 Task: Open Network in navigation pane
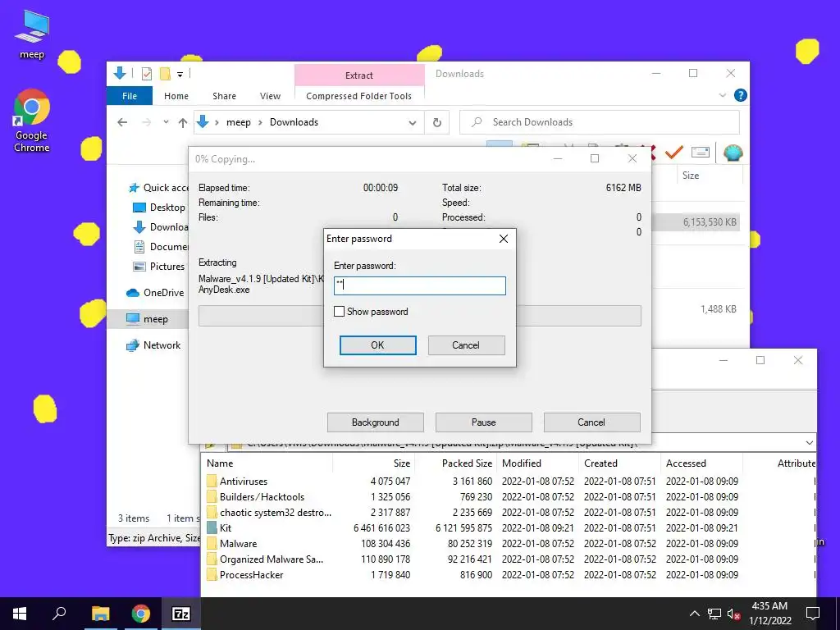pyautogui.click(x=153, y=345)
